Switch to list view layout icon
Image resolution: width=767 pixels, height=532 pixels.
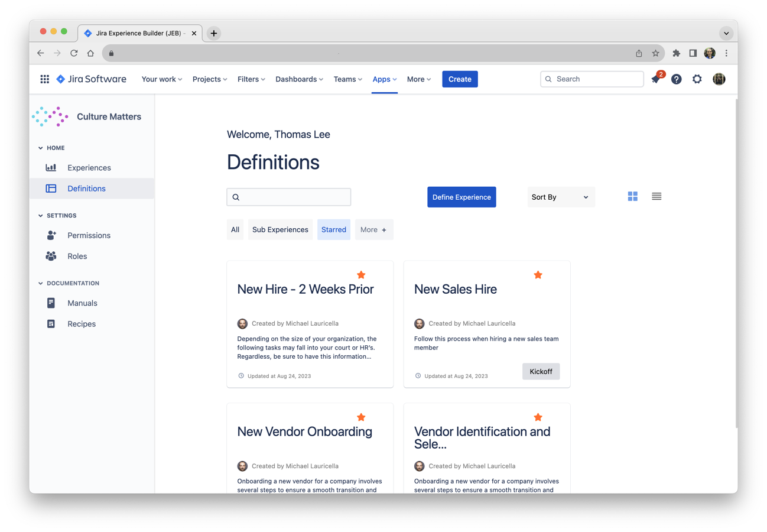pos(656,197)
